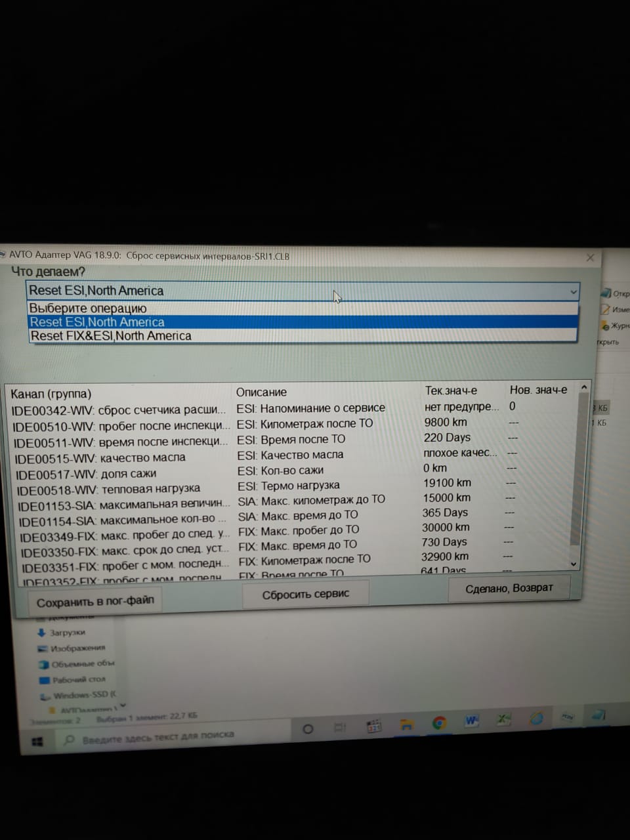Viewport: 630px width, 840px height.
Task: Close the AVTO Адаптер VAG dialog
Action: pyautogui.click(x=589, y=257)
